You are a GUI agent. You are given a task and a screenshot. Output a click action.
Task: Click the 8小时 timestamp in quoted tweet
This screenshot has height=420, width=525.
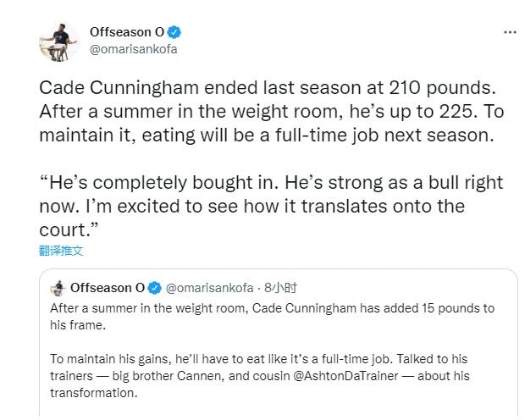tap(279, 288)
